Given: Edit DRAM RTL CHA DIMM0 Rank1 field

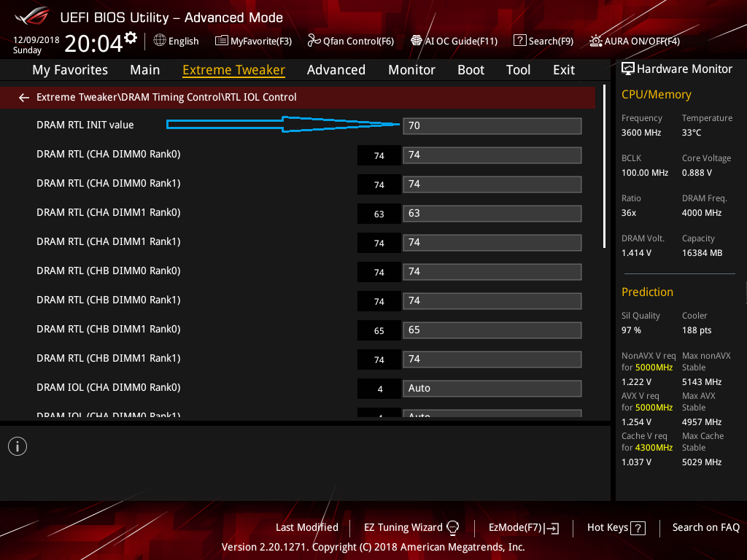Looking at the screenshot, I should 492,184.
